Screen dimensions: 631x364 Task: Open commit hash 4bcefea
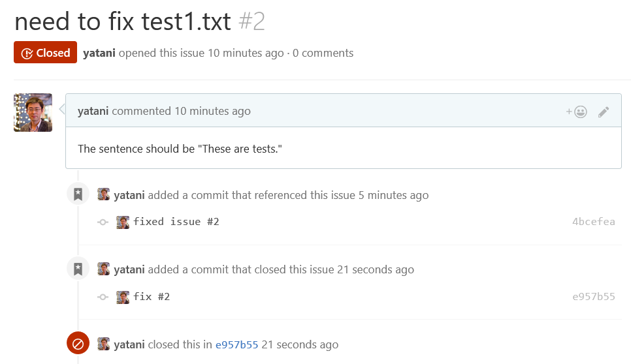pos(594,222)
